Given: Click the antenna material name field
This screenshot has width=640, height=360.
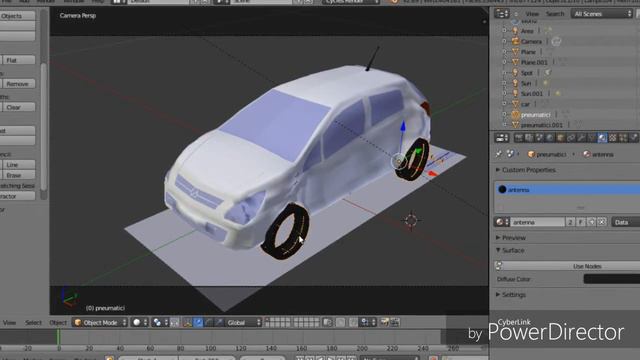Looking at the screenshot, I should [x=538, y=222].
